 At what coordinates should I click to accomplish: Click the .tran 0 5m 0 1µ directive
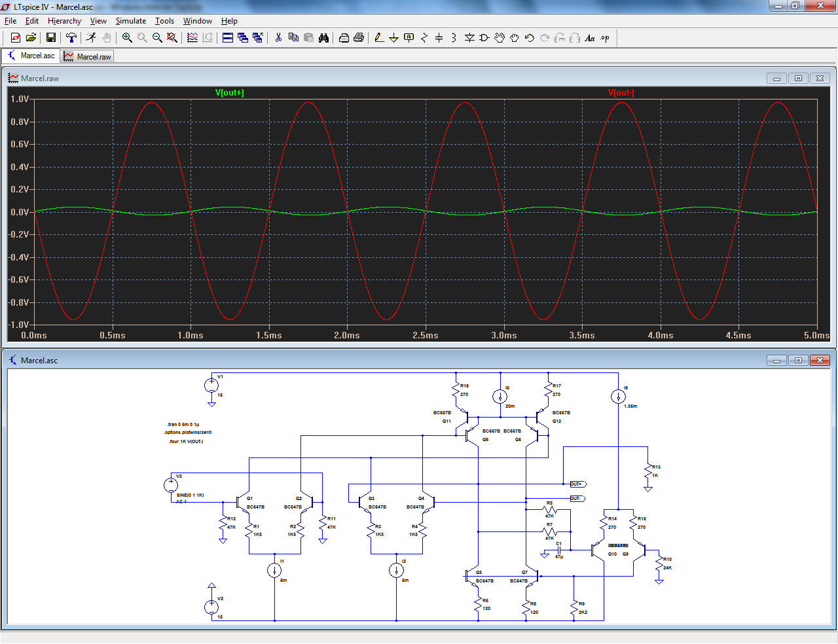point(183,424)
